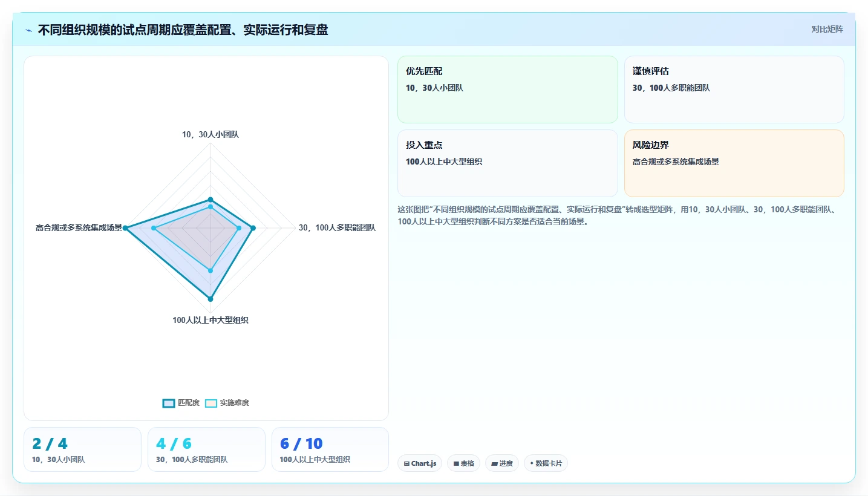Click the radar axis label 10，30人小团队

210,134
